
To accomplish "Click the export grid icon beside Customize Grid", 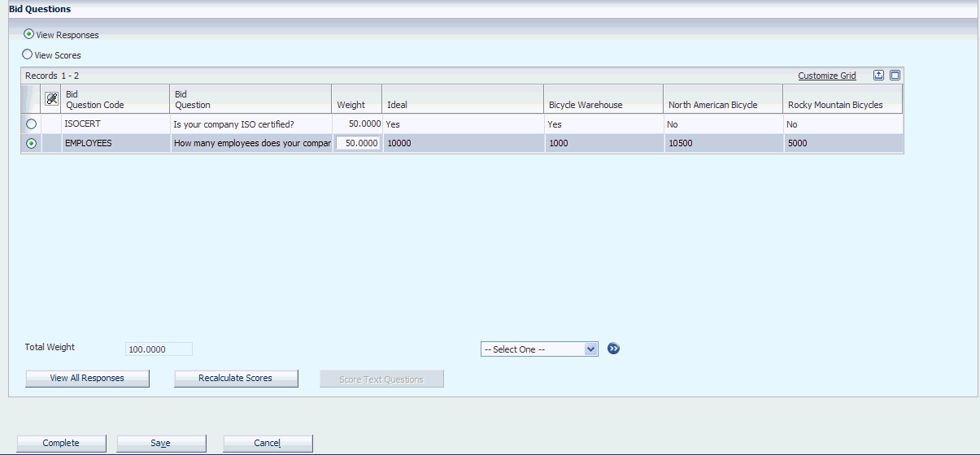I will coord(878,75).
